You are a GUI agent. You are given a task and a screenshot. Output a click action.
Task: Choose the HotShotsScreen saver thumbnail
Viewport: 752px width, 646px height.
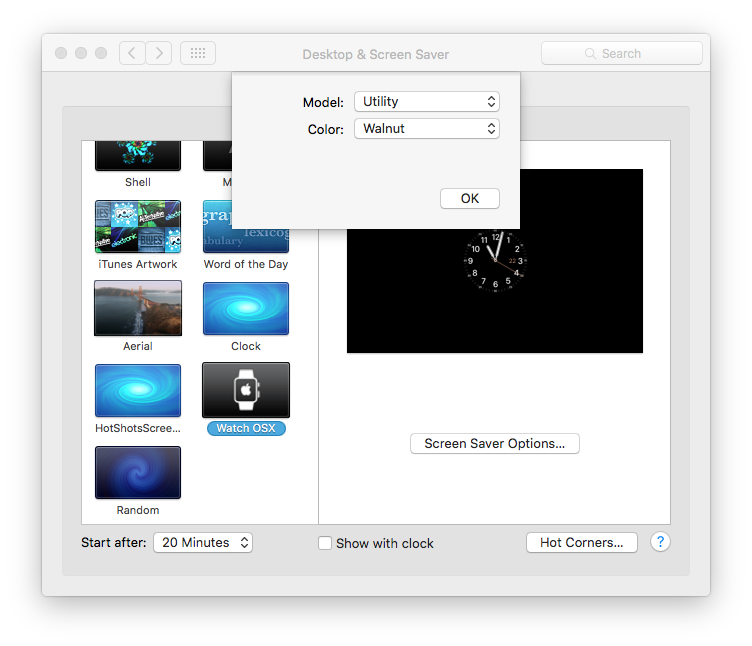tap(138, 390)
